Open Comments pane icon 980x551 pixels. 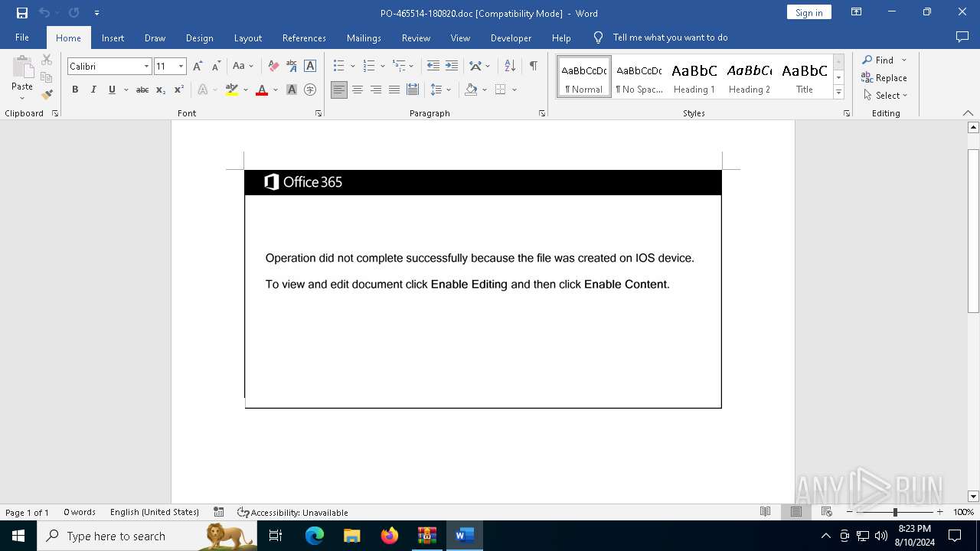[962, 37]
